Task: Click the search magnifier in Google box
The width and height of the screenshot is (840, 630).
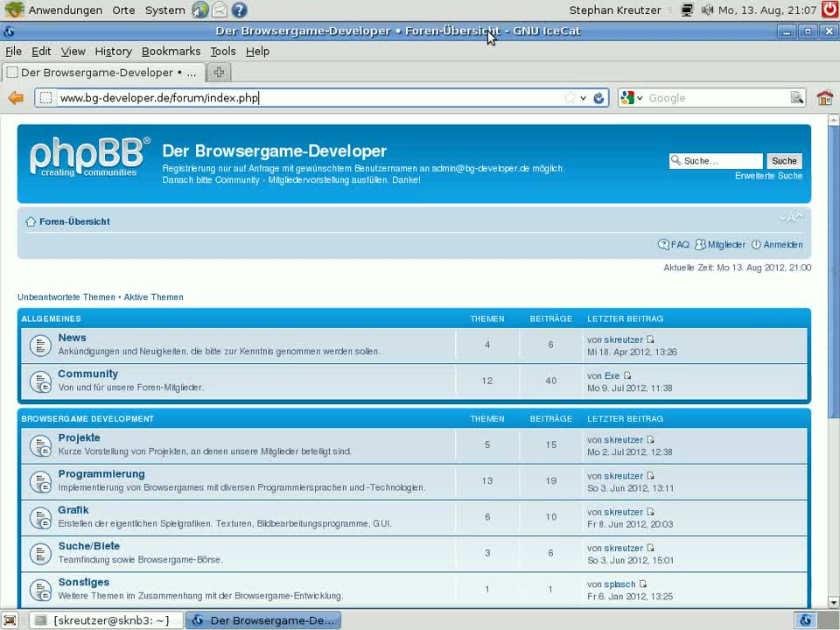Action: coord(796,97)
